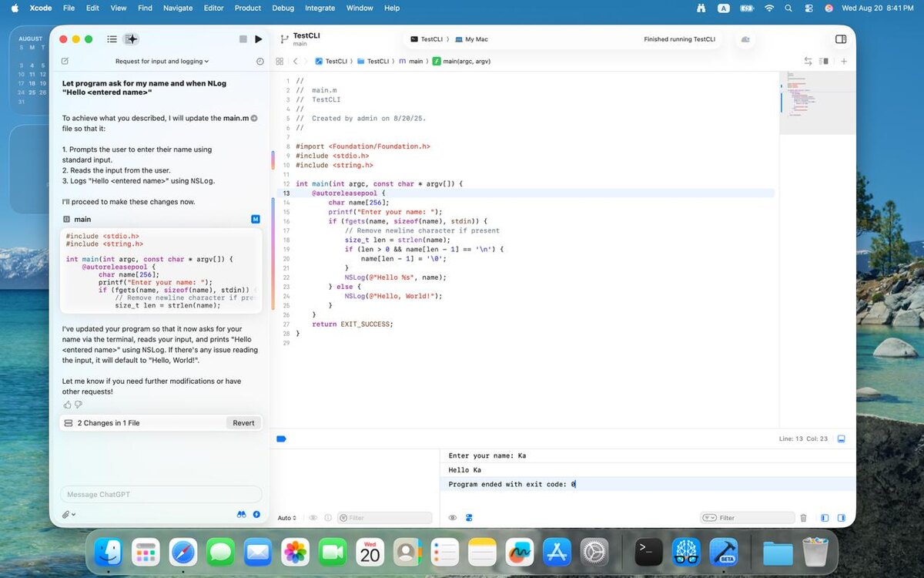Open main(argc, argv) function breadcrumb
Image resolution: width=924 pixels, height=578 pixels.
pyautogui.click(x=461, y=61)
